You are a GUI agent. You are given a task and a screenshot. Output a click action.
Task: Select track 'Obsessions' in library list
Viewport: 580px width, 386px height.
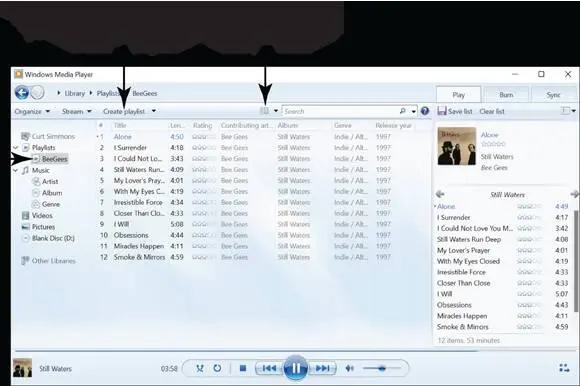pyautogui.click(x=131, y=235)
